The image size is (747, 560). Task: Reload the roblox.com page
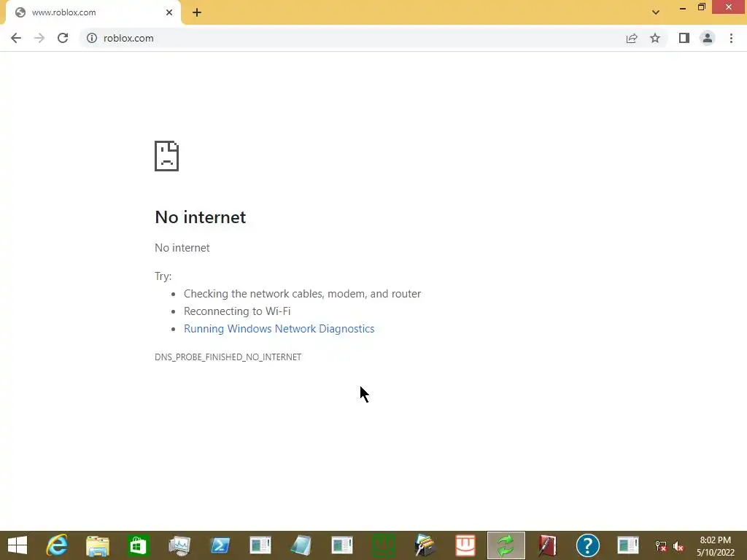pos(63,38)
